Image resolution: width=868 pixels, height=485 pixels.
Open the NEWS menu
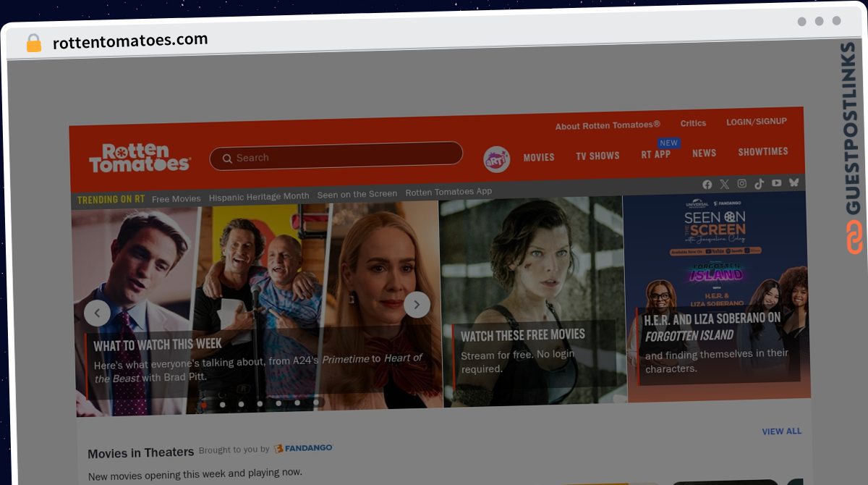704,153
